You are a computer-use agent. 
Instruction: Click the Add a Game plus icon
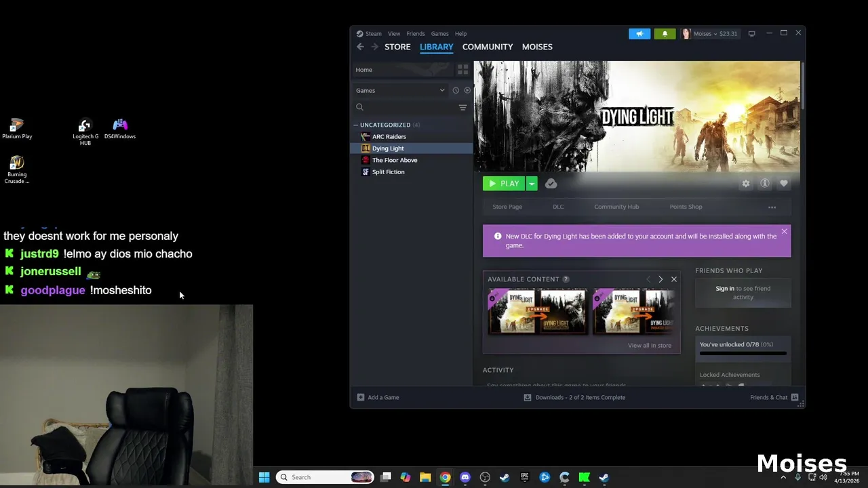pyautogui.click(x=361, y=397)
